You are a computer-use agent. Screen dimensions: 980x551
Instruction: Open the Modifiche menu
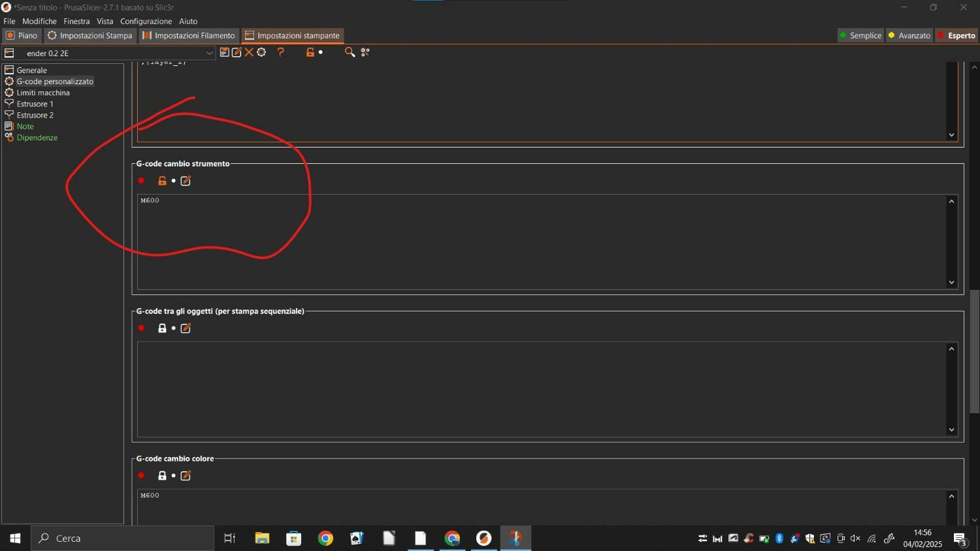39,21
